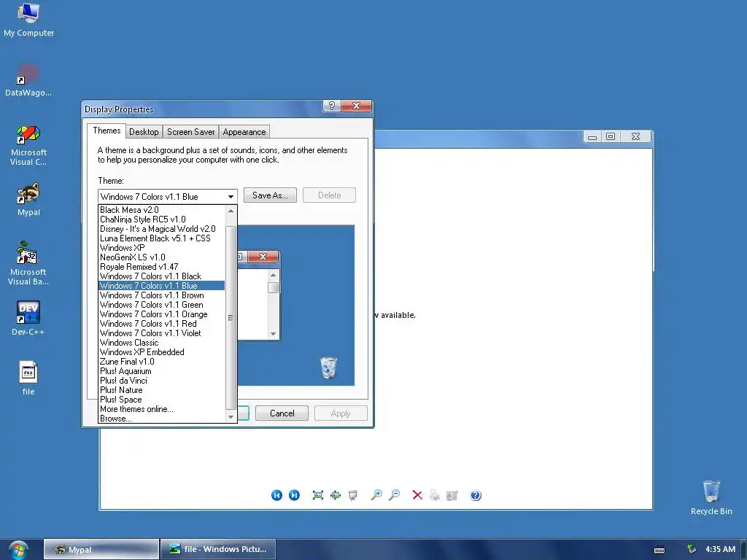Choose Plus! Nature theme
Image resolution: width=747 pixels, height=560 pixels.
161,390
